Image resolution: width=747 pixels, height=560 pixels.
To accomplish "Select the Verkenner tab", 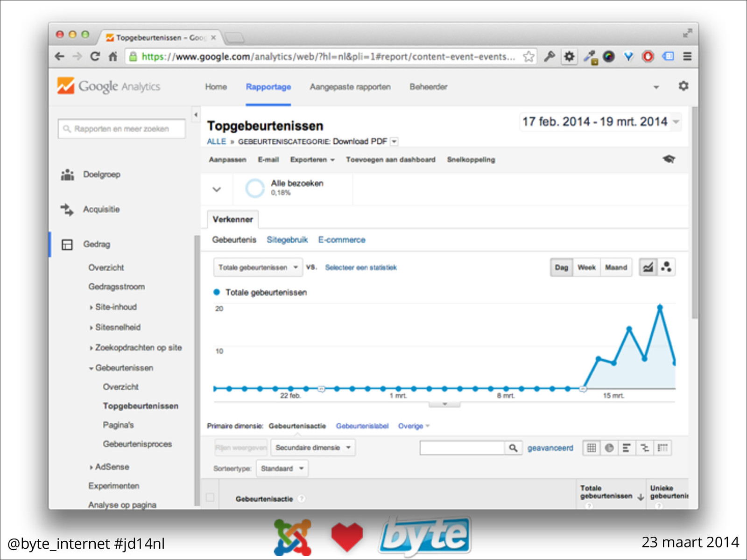I will point(233,219).
